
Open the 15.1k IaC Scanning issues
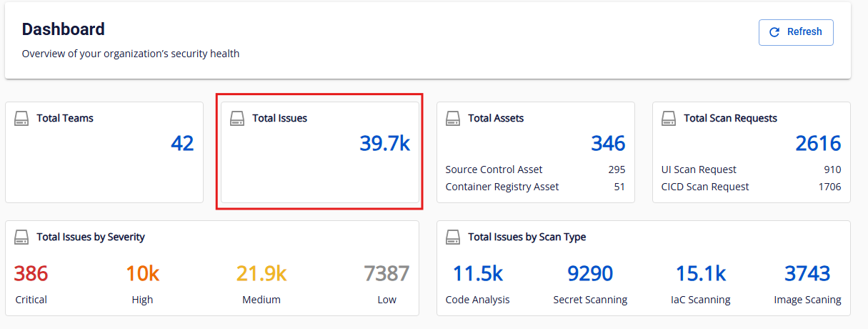[701, 274]
